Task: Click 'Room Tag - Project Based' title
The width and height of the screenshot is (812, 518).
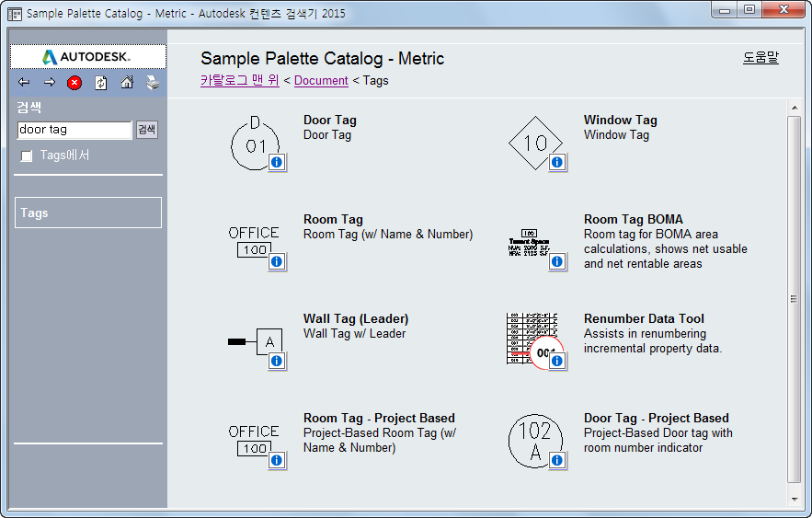Action: pyautogui.click(x=379, y=418)
